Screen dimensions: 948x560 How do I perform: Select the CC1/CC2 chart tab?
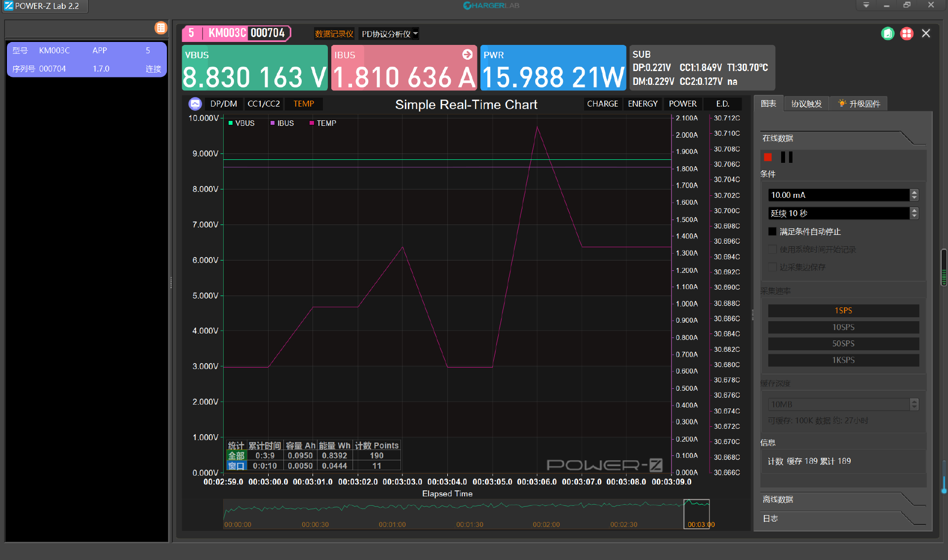click(264, 104)
